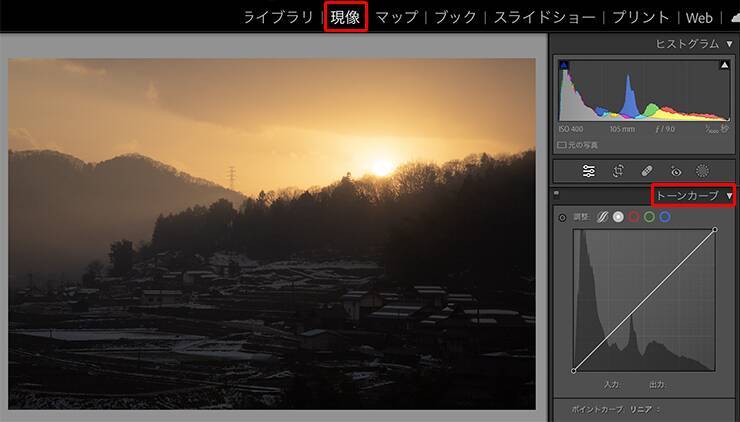Select the Masking tool icon

point(703,171)
